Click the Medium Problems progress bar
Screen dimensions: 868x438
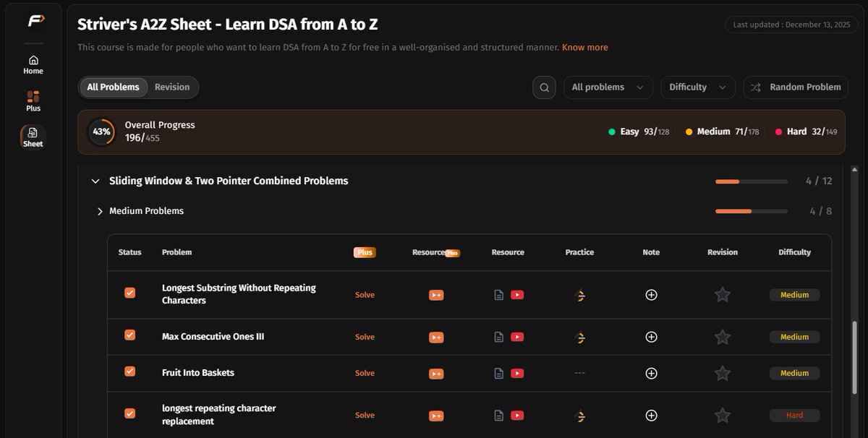click(752, 211)
